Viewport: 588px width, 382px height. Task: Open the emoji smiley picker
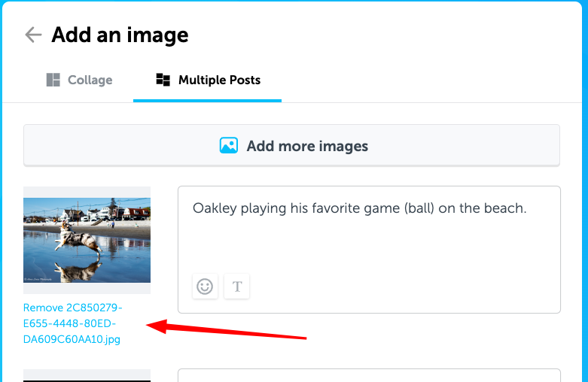click(x=205, y=286)
